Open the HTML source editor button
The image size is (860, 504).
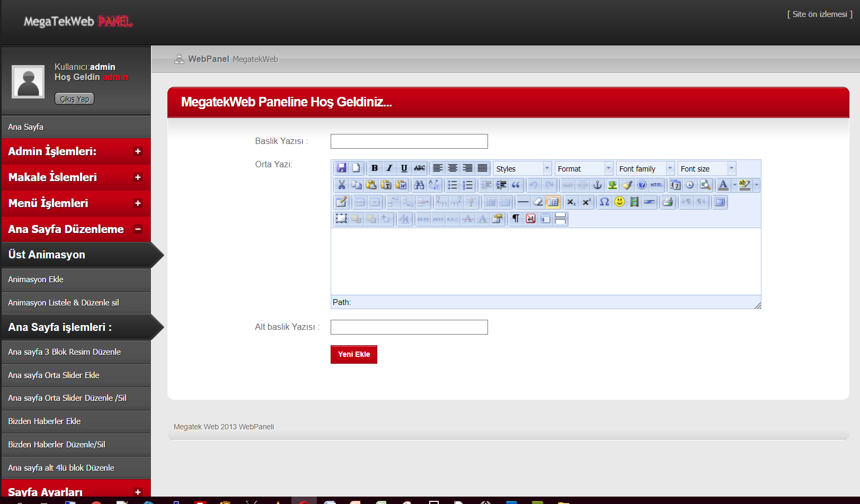(x=657, y=185)
